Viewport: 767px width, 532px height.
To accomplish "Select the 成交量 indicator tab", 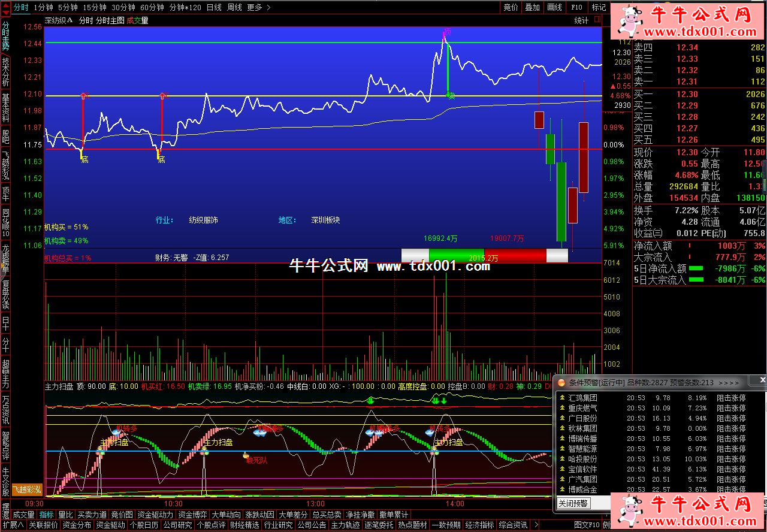I will 24,515.
